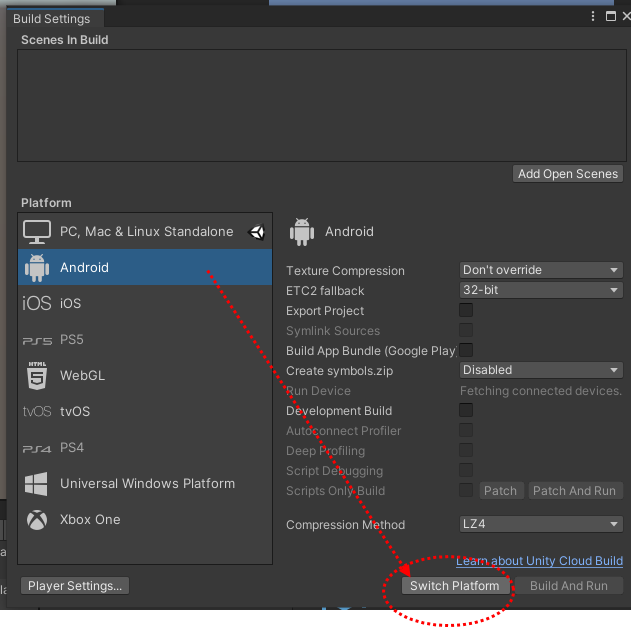The height and width of the screenshot is (627, 631).
Task: Click the PS5 logo icon
Action: [x=37, y=341]
